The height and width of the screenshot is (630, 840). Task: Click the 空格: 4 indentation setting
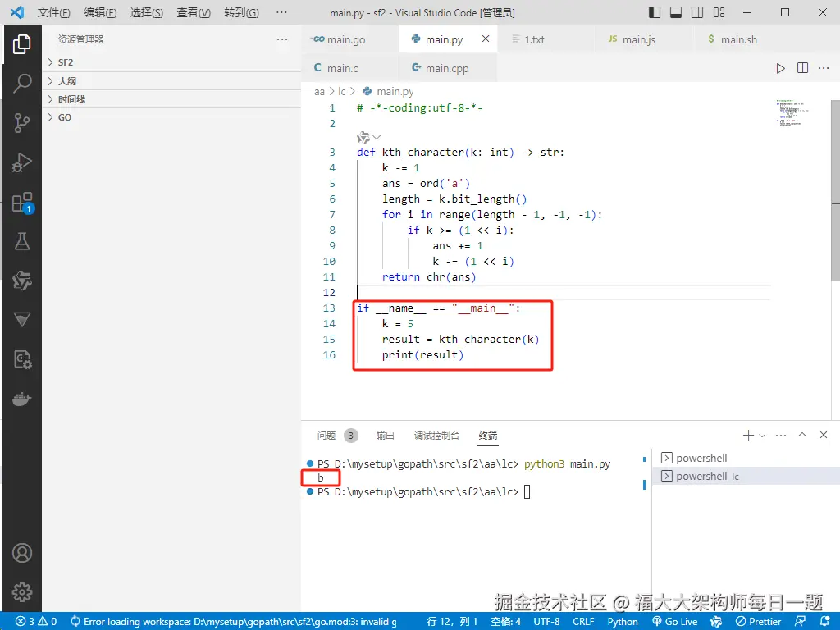pyautogui.click(x=505, y=622)
